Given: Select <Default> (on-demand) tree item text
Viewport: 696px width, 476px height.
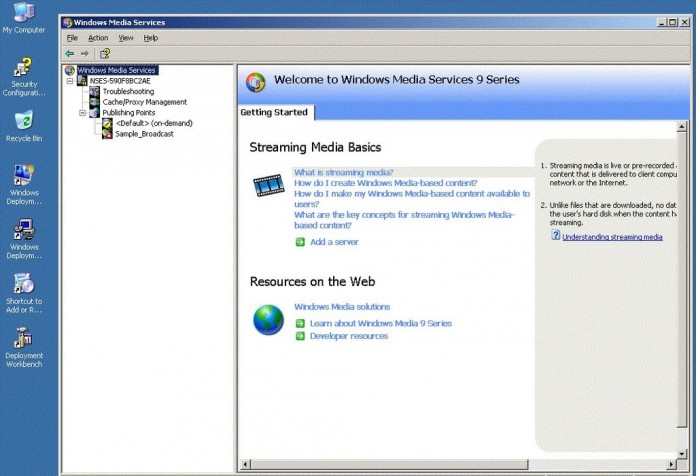Looking at the screenshot, I should point(154,123).
